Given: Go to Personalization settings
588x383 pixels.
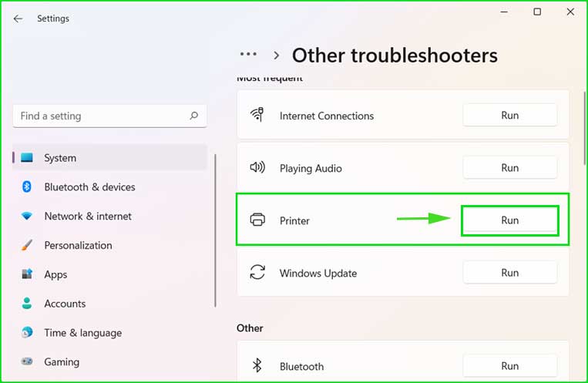Looking at the screenshot, I should click(x=110, y=245).
